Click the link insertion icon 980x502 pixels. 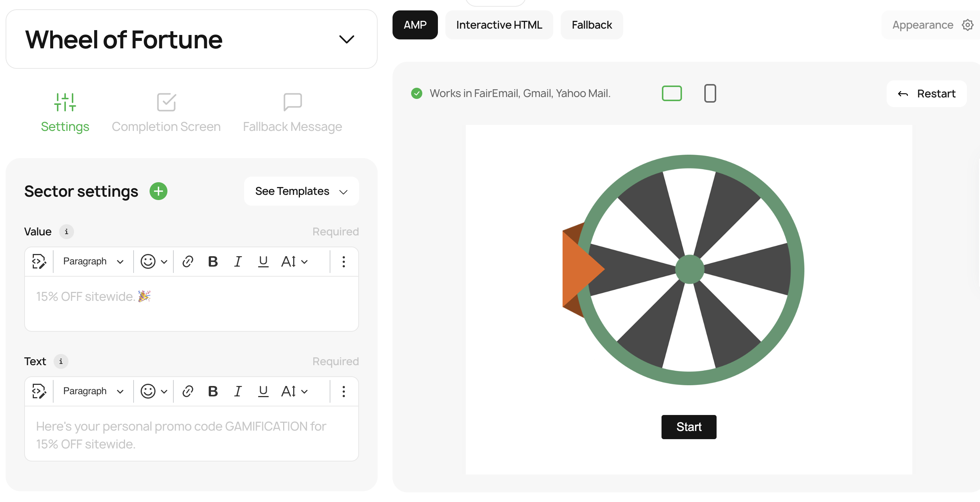tap(188, 261)
